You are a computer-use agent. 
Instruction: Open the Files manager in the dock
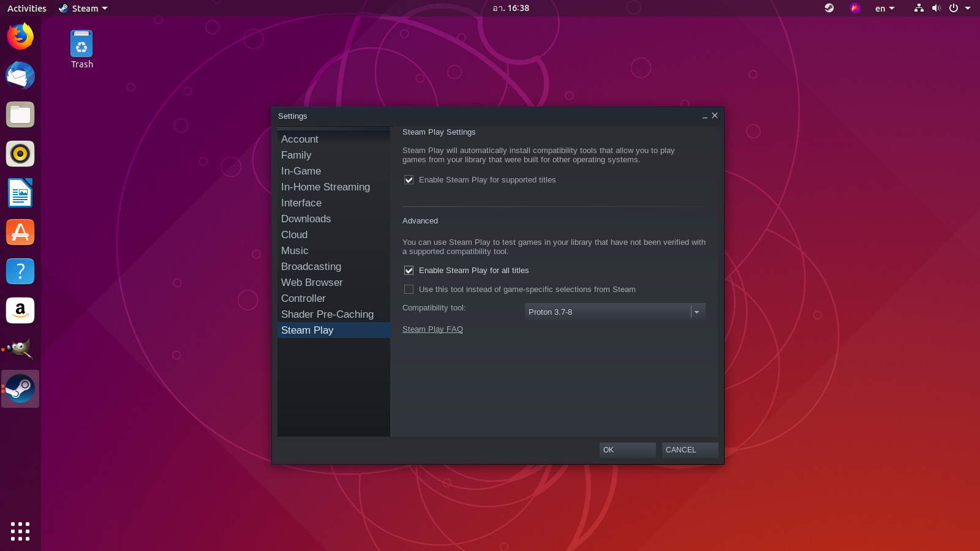click(x=20, y=114)
